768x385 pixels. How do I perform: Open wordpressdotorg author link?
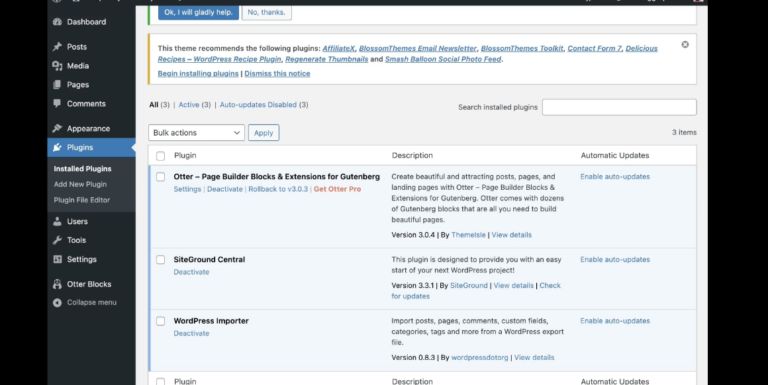tap(480, 358)
